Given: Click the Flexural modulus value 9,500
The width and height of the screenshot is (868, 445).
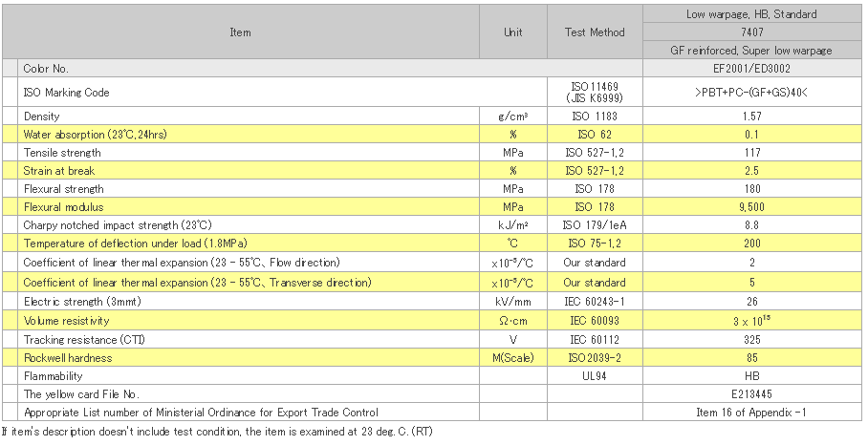Looking at the screenshot, I should point(751,207).
